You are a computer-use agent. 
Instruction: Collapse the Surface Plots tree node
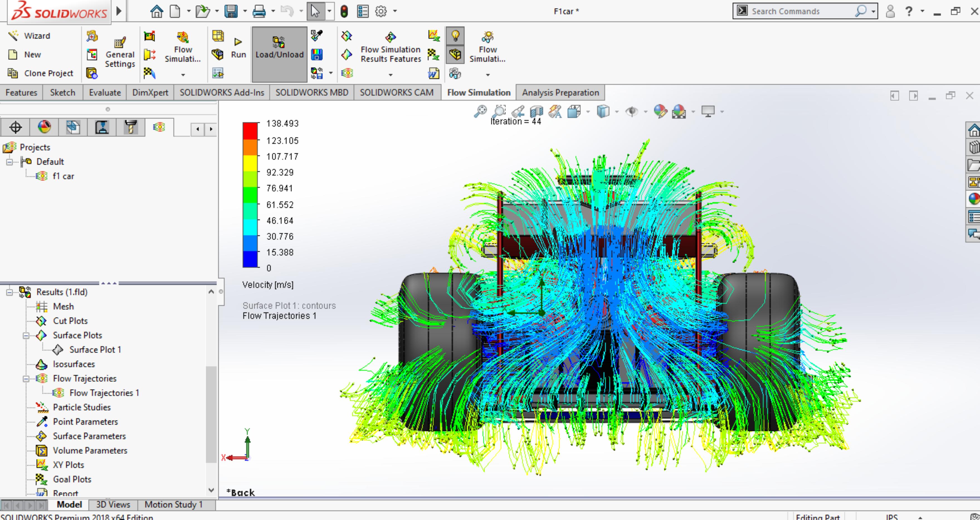click(x=26, y=335)
